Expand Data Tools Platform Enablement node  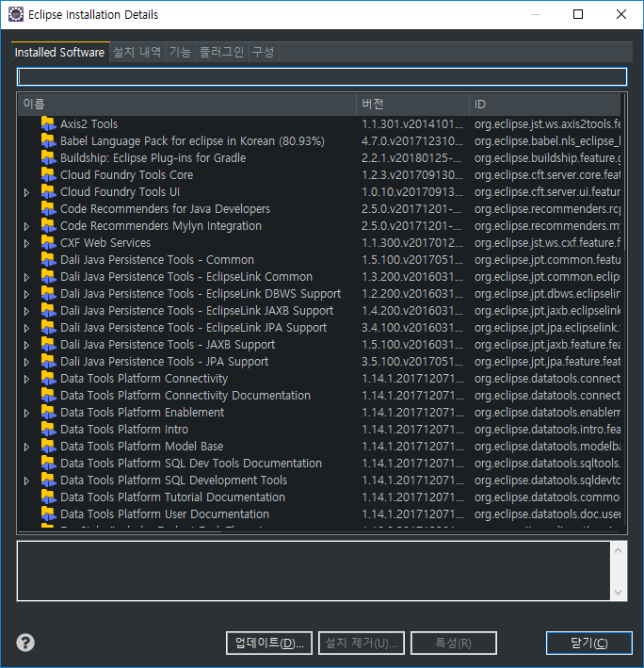[26, 414]
